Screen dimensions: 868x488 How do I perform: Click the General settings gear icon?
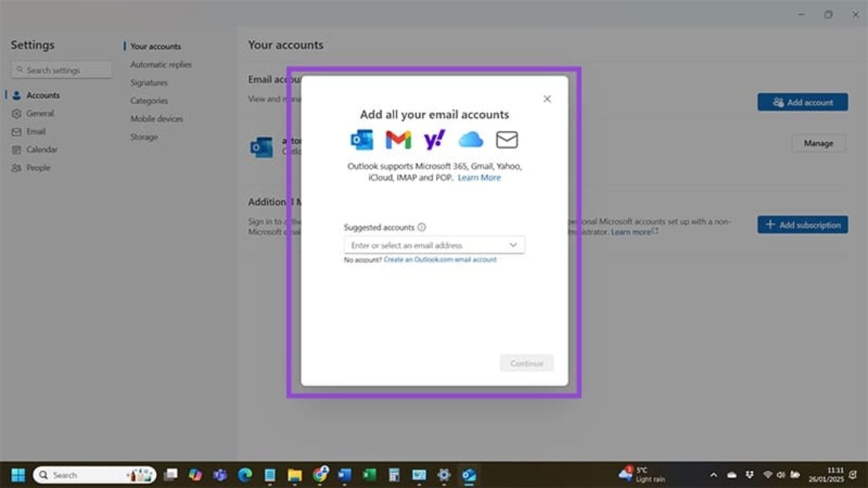pyautogui.click(x=16, y=113)
